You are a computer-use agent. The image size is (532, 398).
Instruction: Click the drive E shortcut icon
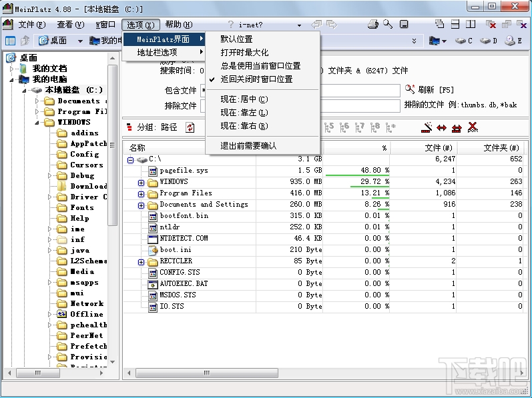pos(513,41)
